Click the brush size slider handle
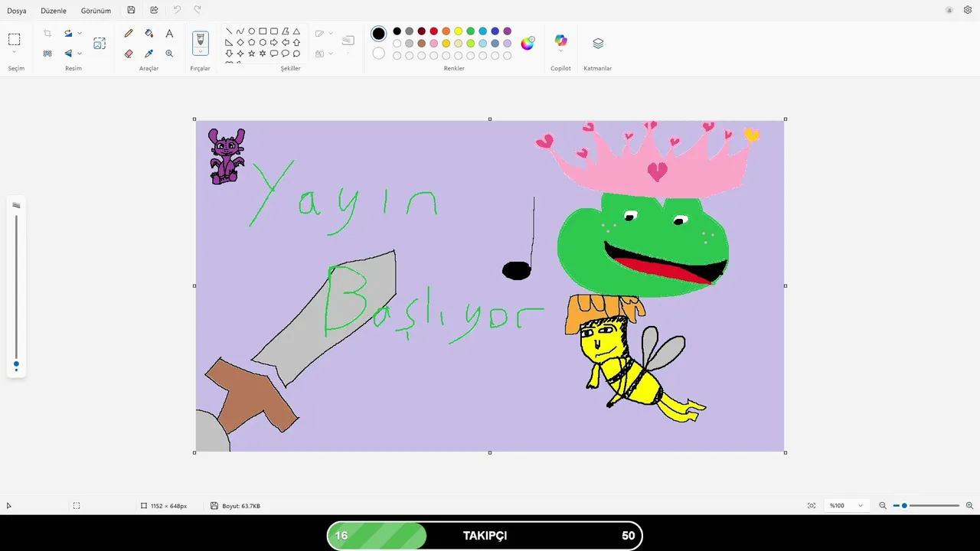The image size is (980, 551). 16,365
